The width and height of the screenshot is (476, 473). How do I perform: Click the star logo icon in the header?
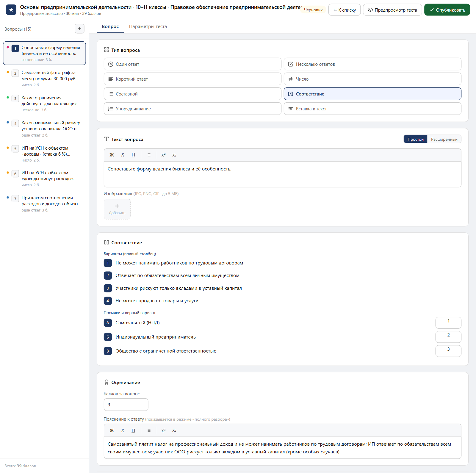point(11,10)
